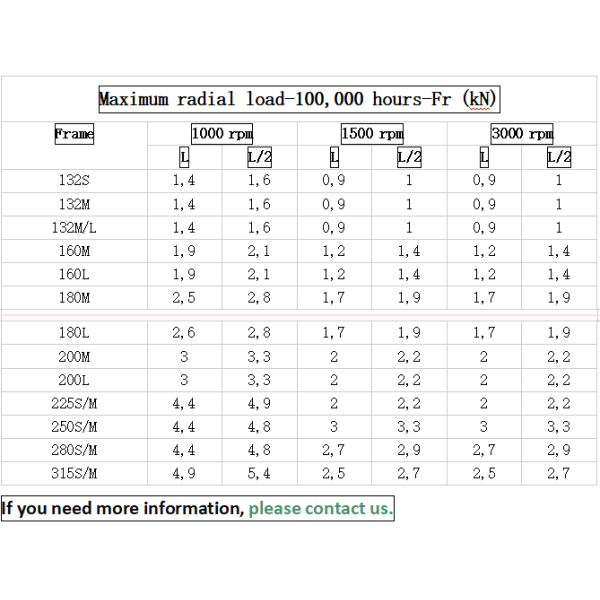Select 160L 1000 rpm L/2 value '2,1'
Viewport: 600px width, 600px height.
pyautogui.click(x=259, y=274)
